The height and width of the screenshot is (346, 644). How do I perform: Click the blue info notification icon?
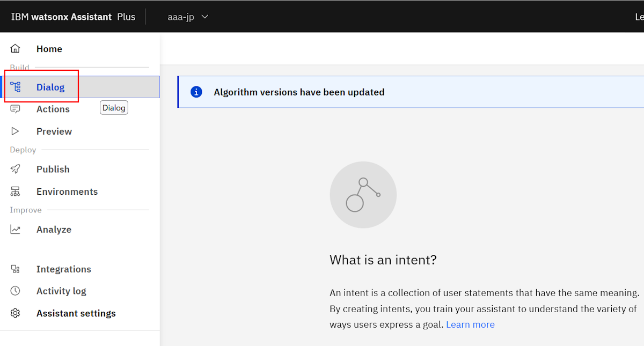click(196, 92)
